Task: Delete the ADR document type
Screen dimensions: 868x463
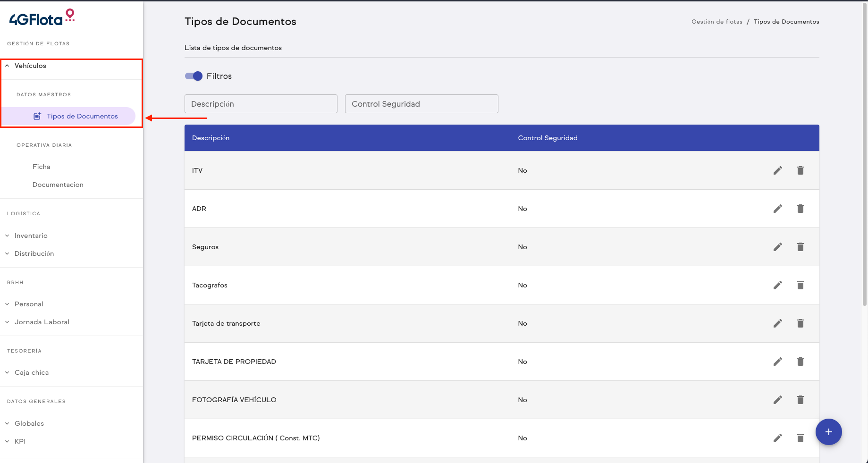Action: (800, 209)
